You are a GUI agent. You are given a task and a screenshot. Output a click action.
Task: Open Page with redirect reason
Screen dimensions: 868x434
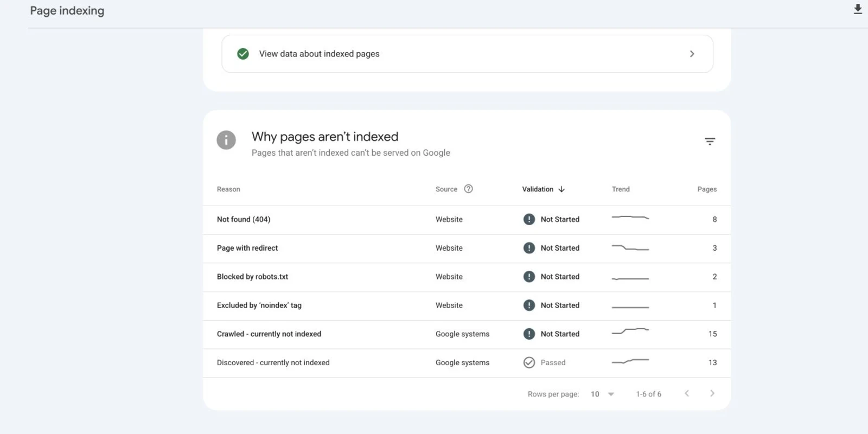(x=247, y=248)
